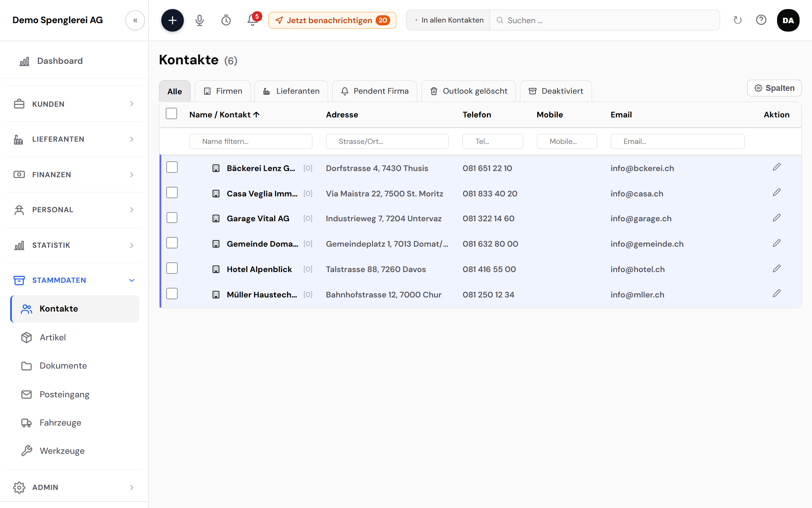Edit Garage Vital AG pencil icon

(x=776, y=218)
